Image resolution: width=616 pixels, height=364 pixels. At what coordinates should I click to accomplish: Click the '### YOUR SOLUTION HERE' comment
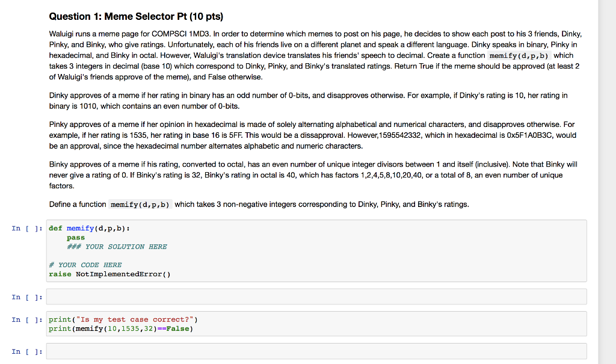117,247
